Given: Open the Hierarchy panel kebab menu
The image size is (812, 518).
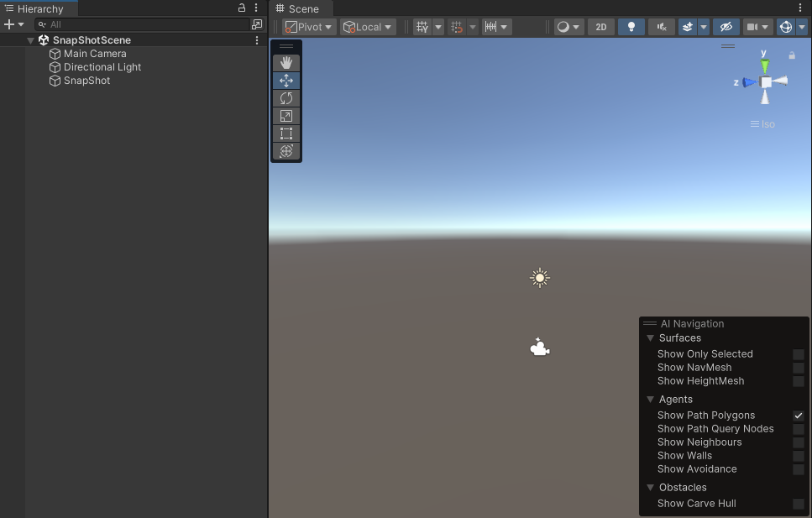Looking at the screenshot, I should tap(256, 8).
